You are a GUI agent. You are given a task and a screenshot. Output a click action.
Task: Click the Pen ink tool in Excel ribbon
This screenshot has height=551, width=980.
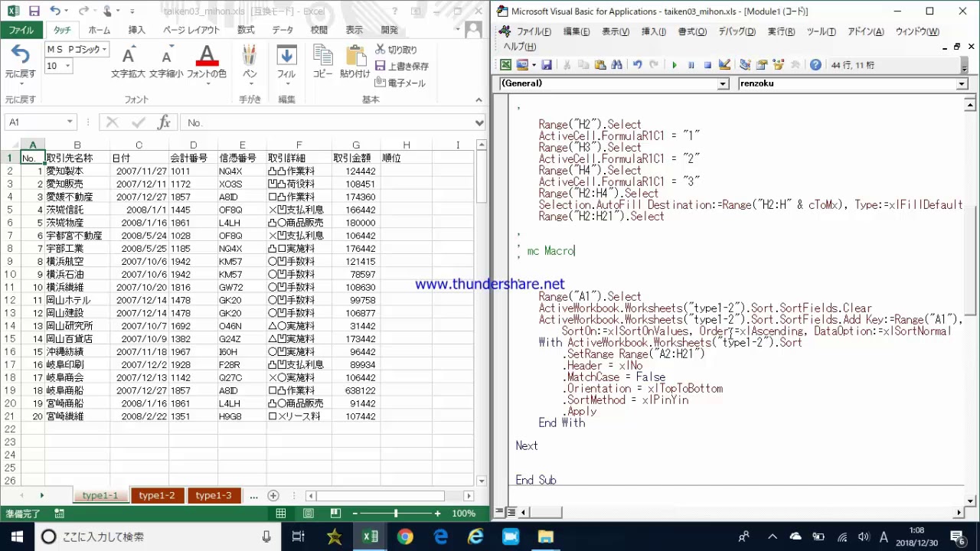(x=250, y=63)
